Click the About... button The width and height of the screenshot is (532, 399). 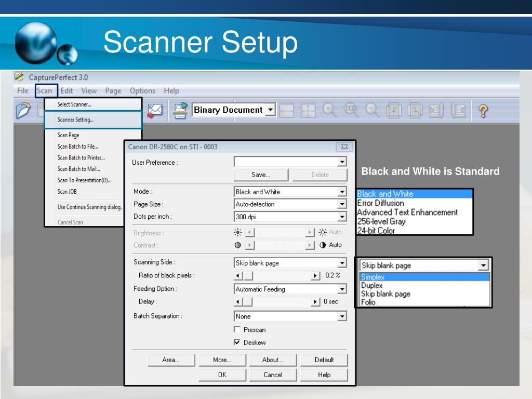(x=273, y=360)
